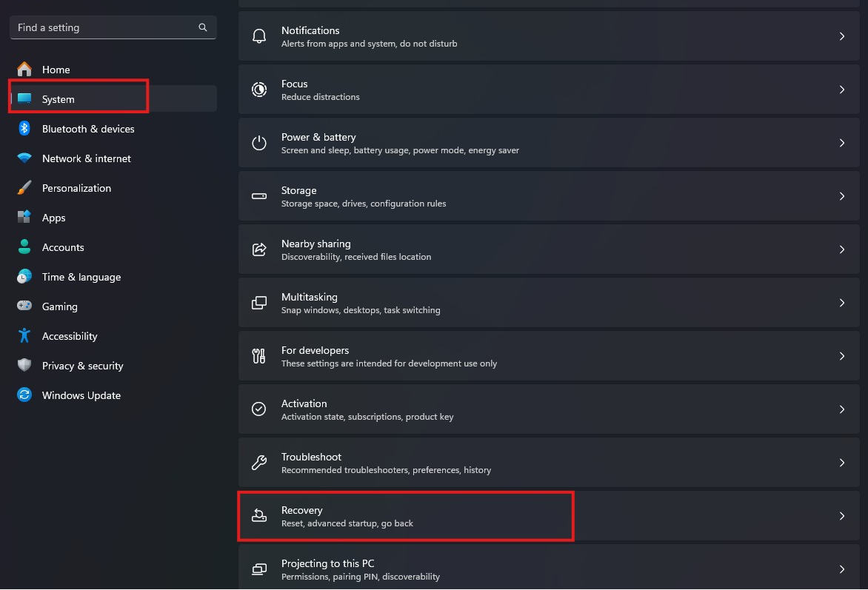Expand the Focus settings chevron
Screen dimensions: 868x590
(841, 90)
